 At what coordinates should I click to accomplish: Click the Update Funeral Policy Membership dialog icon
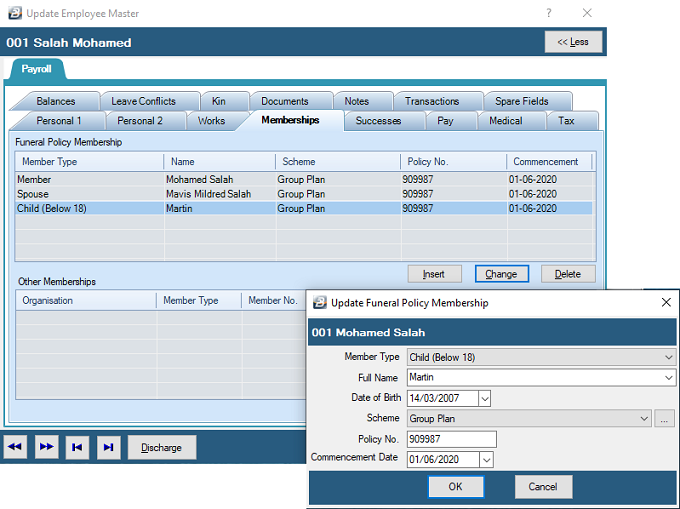pyautogui.click(x=320, y=302)
